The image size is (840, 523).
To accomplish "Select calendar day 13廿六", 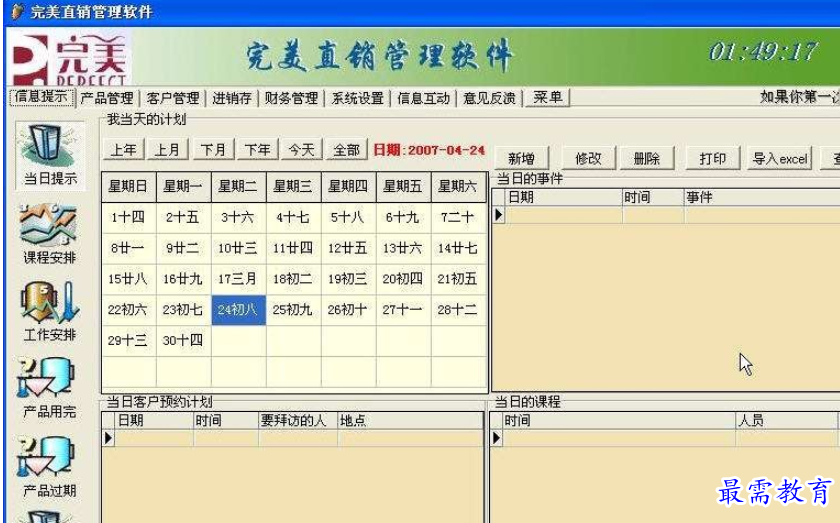I will pyautogui.click(x=403, y=249).
